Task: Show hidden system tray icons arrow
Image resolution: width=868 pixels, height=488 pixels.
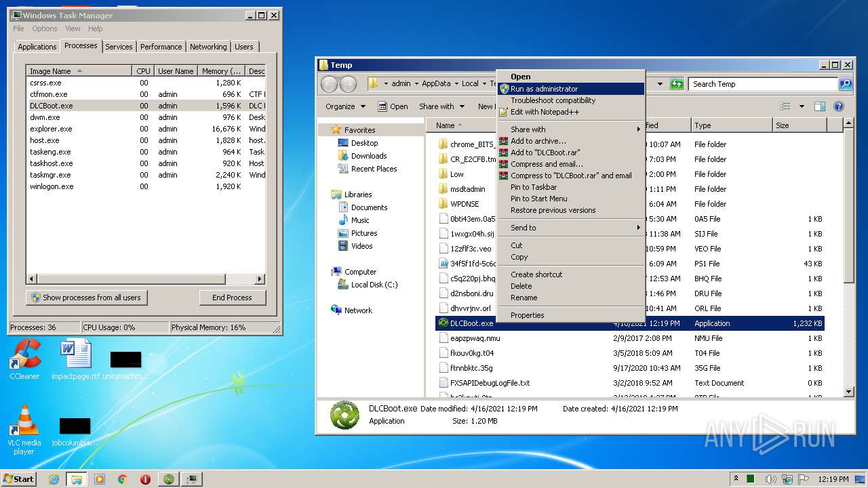Action: [736, 479]
